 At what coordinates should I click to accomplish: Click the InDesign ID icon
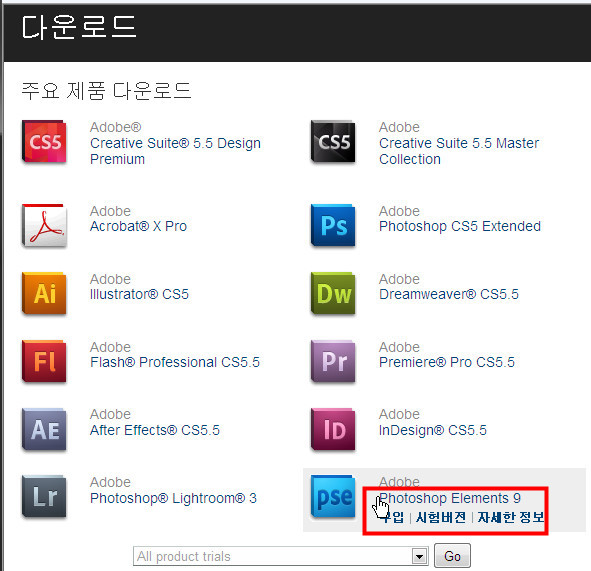point(333,429)
